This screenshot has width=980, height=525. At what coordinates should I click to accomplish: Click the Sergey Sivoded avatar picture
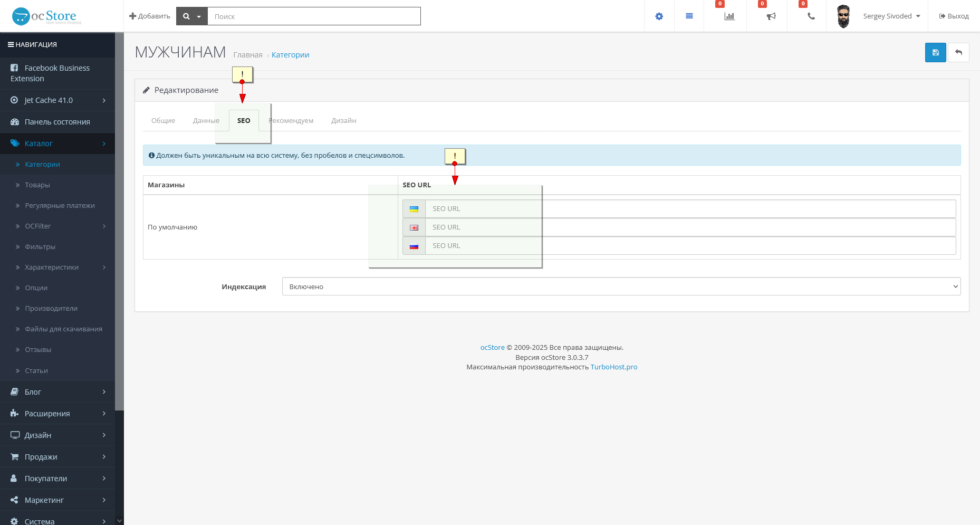click(x=843, y=16)
